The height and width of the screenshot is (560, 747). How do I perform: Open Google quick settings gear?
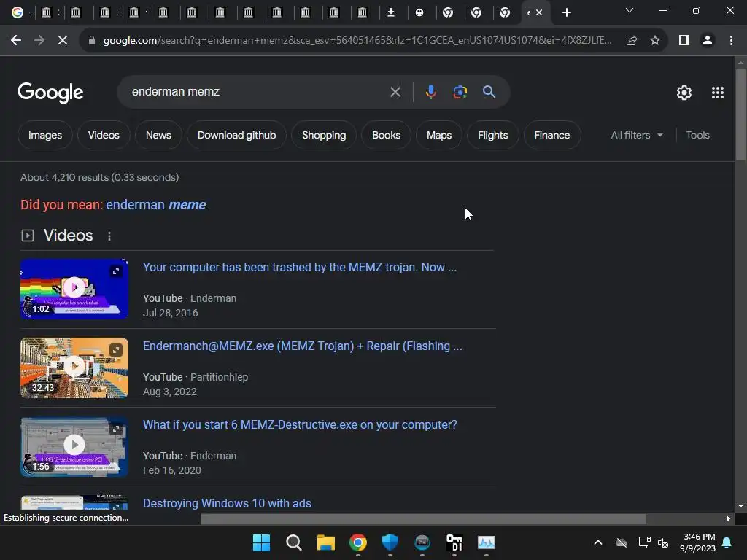684,93
